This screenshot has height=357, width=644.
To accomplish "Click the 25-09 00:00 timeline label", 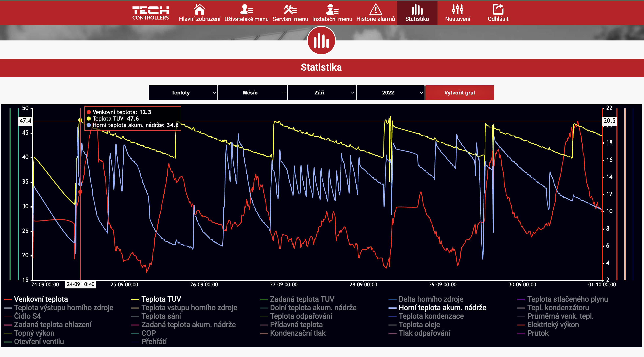I will tap(124, 285).
